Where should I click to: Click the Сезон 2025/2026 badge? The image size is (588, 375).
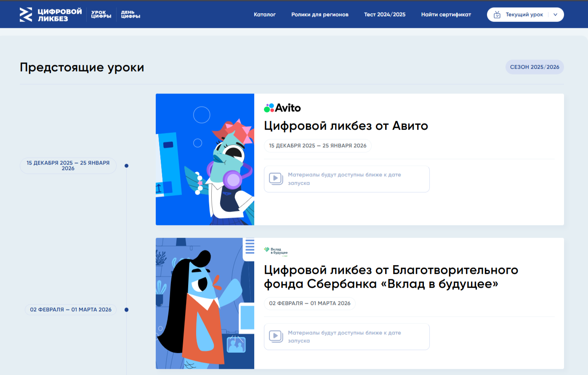(535, 67)
